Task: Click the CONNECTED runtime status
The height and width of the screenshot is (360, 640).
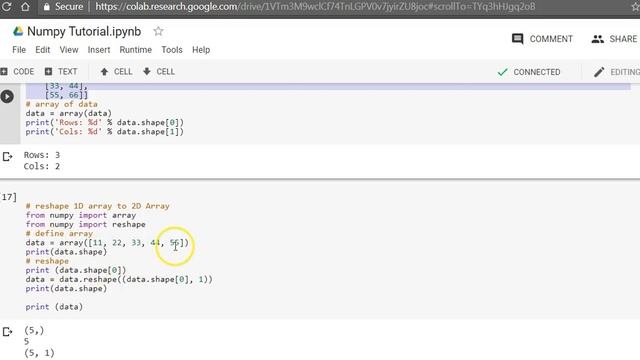Action: click(x=529, y=72)
